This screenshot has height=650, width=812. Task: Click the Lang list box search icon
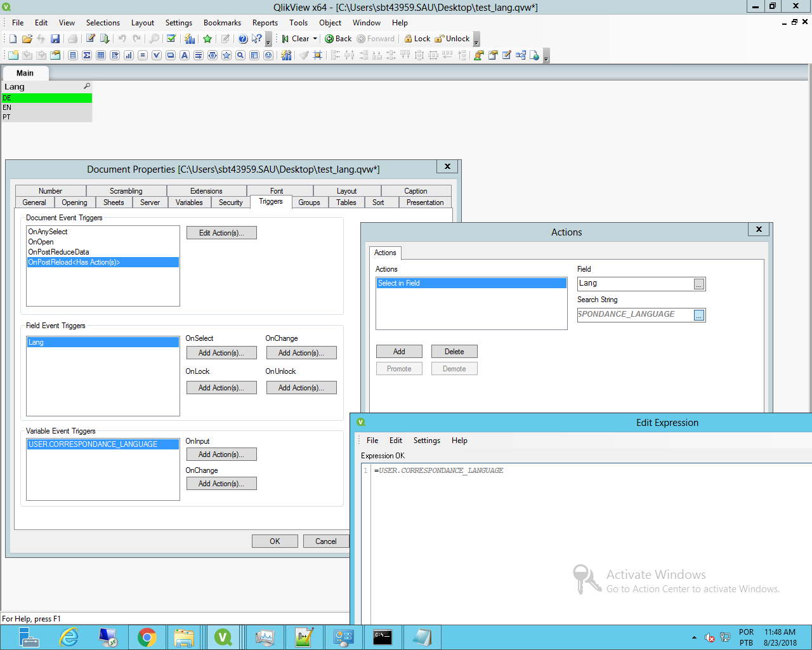click(x=87, y=86)
